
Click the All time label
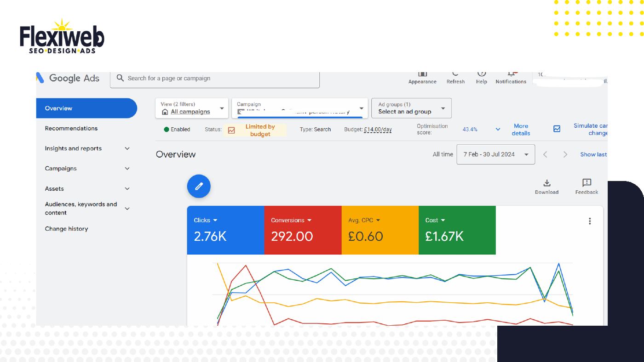point(443,154)
